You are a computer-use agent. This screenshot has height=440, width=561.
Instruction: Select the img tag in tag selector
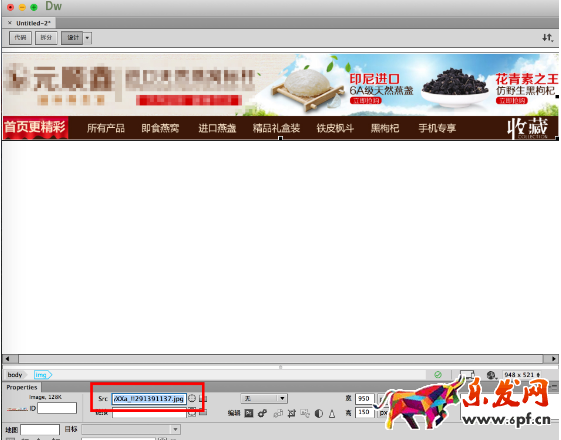(x=42, y=375)
